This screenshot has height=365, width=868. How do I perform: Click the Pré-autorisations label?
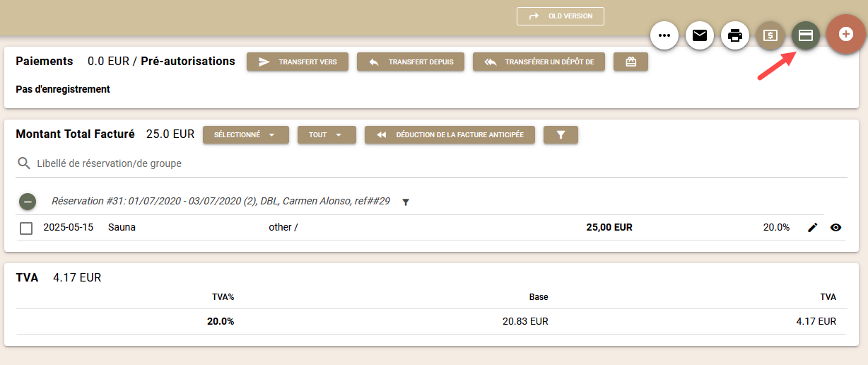(x=188, y=61)
